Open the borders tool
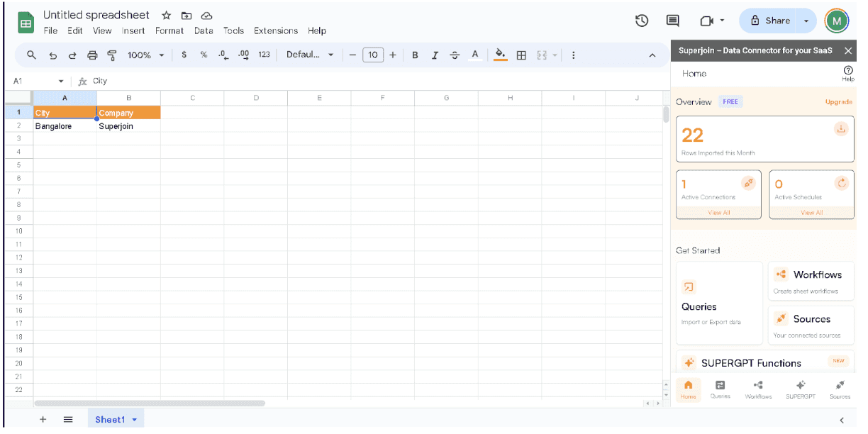868x434 pixels. (x=521, y=55)
